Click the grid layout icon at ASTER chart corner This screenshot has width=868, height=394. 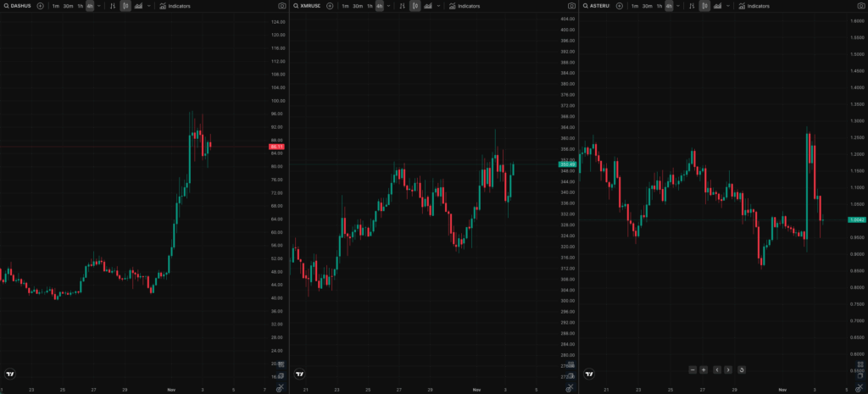(x=860, y=364)
